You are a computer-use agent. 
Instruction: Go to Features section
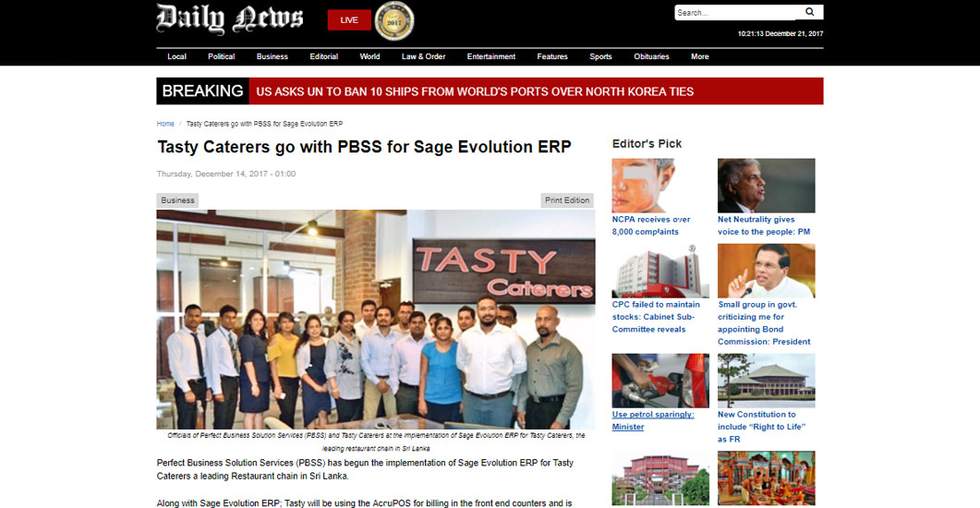point(551,56)
